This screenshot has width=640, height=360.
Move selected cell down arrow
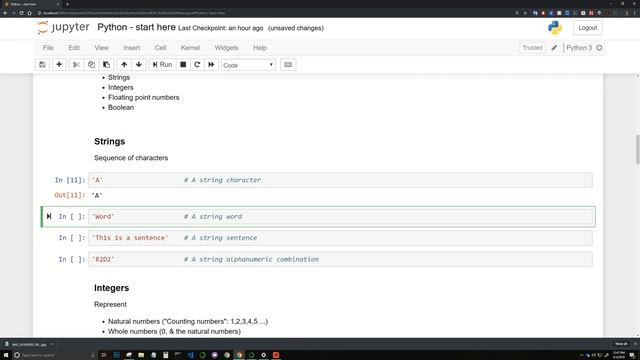click(x=139, y=64)
